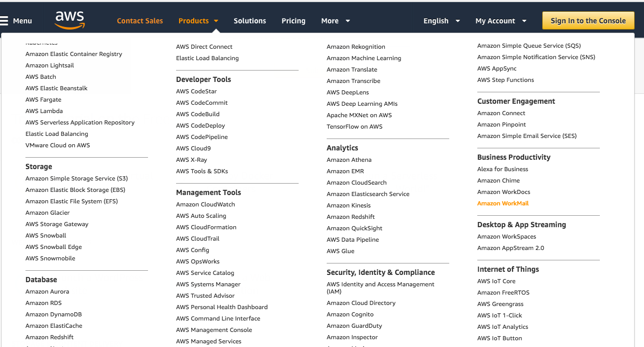Select Amazon Glacier

coord(47,213)
